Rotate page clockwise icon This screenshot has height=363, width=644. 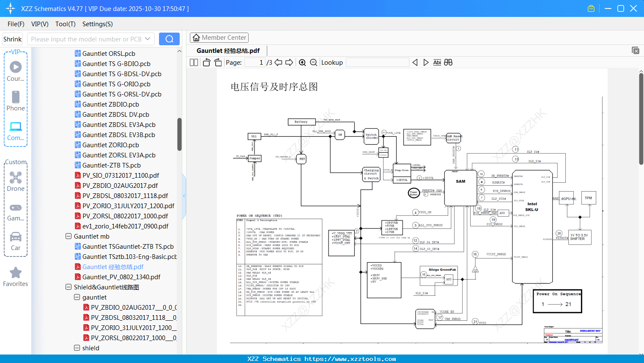point(218,62)
